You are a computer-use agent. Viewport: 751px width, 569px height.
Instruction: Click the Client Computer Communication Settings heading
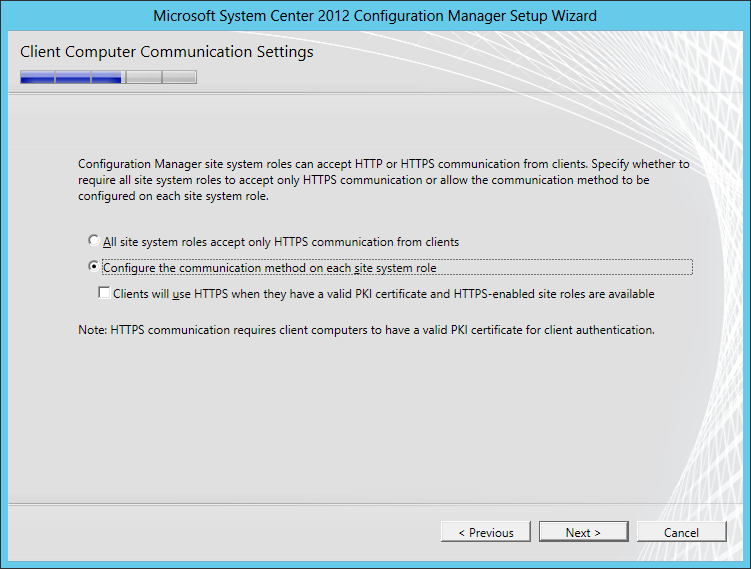pos(166,52)
